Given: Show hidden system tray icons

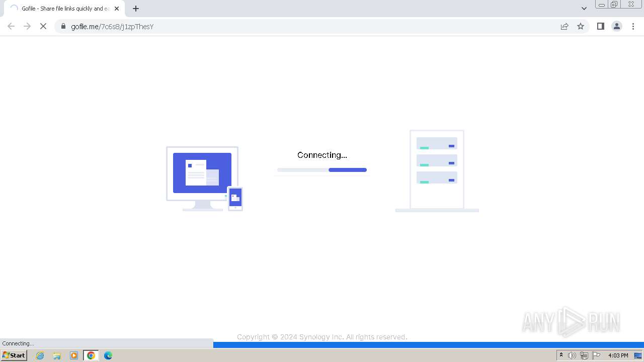Looking at the screenshot, I should (x=561, y=355).
